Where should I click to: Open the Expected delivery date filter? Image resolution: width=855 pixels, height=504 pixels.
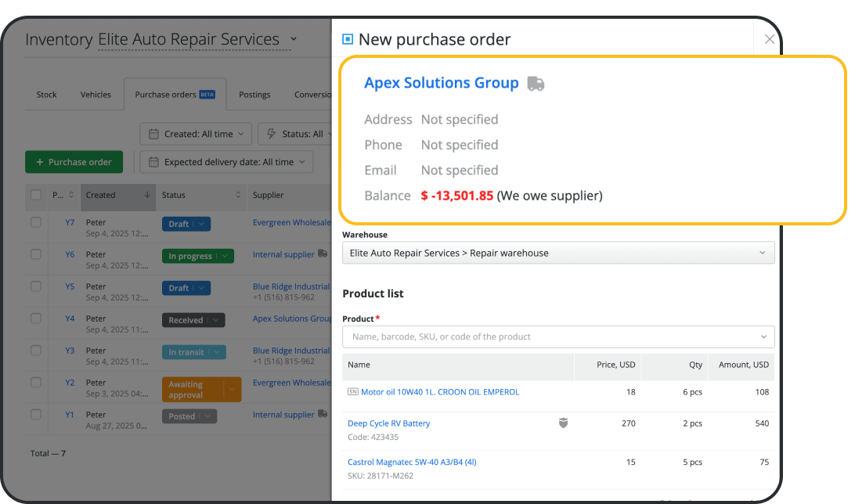pyautogui.click(x=226, y=162)
